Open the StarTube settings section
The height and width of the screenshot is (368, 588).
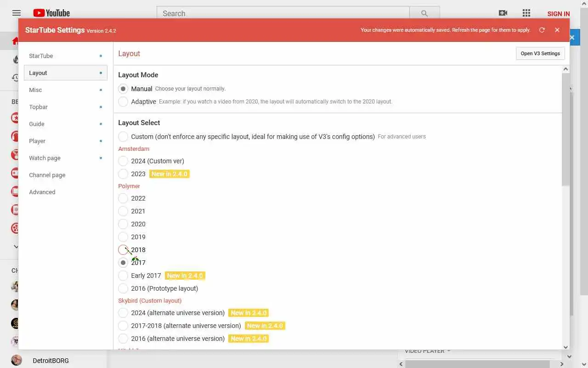click(66, 56)
